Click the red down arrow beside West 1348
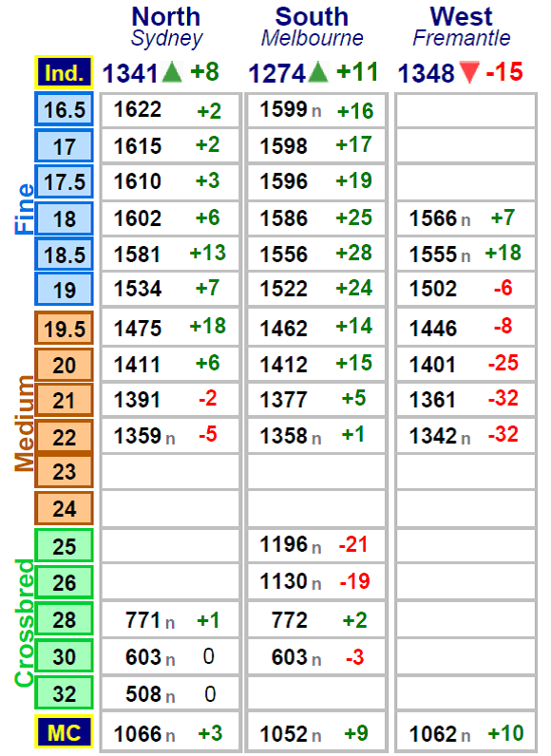This screenshot has width=551, height=756. pyautogui.click(x=469, y=72)
